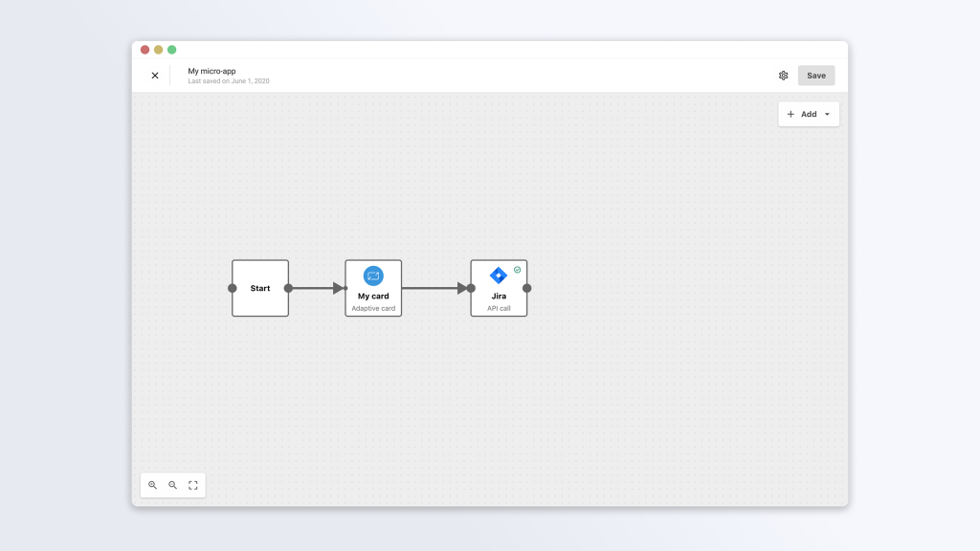Screen dimensions: 980x551
Task: Click the plus icon in Add button
Action: [x=791, y=114]
